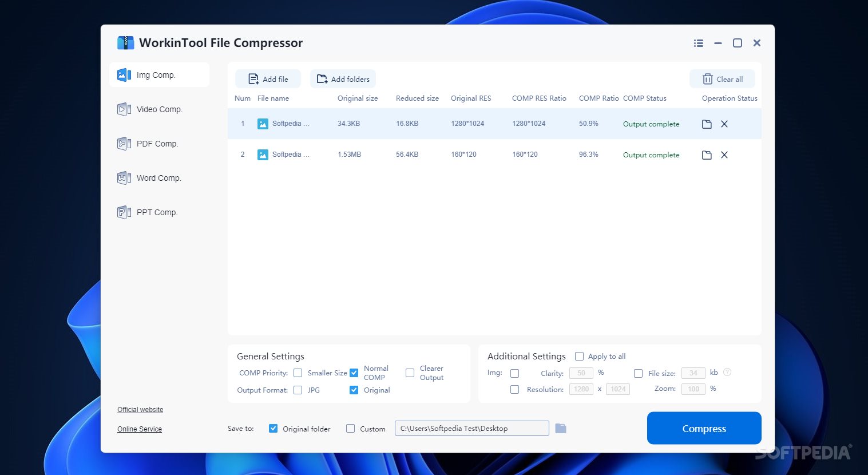Open the Img Comp. section
Viewport: 868px width, 475px height.
[159, 75]
